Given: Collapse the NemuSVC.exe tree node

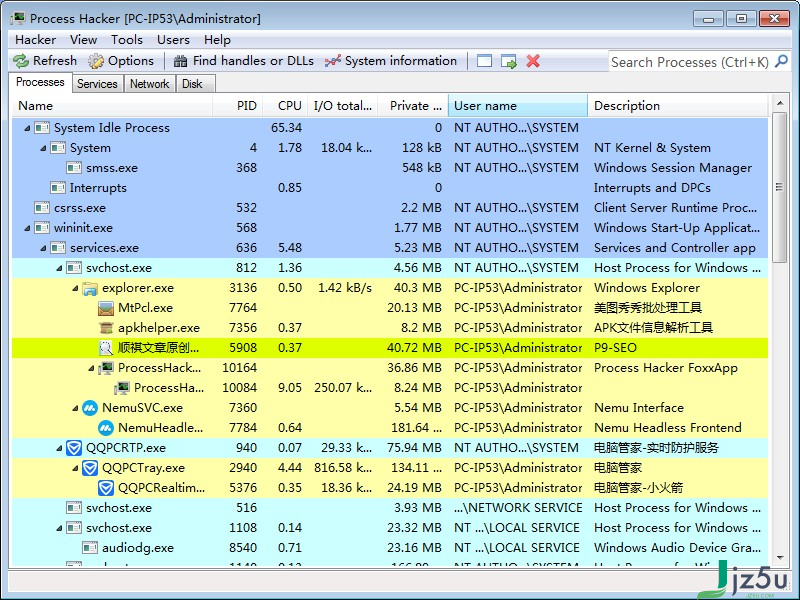Looking at the screenshot, I should [x=75, y=408].
